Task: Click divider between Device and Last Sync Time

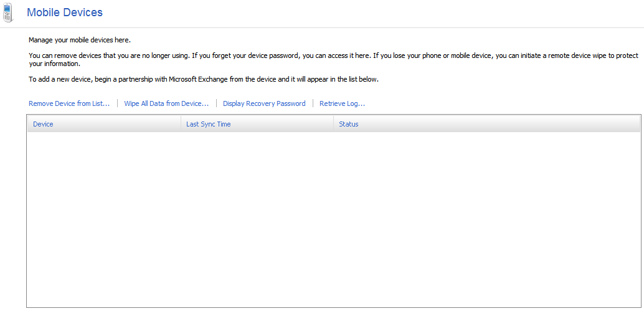Action: point(181,124)
